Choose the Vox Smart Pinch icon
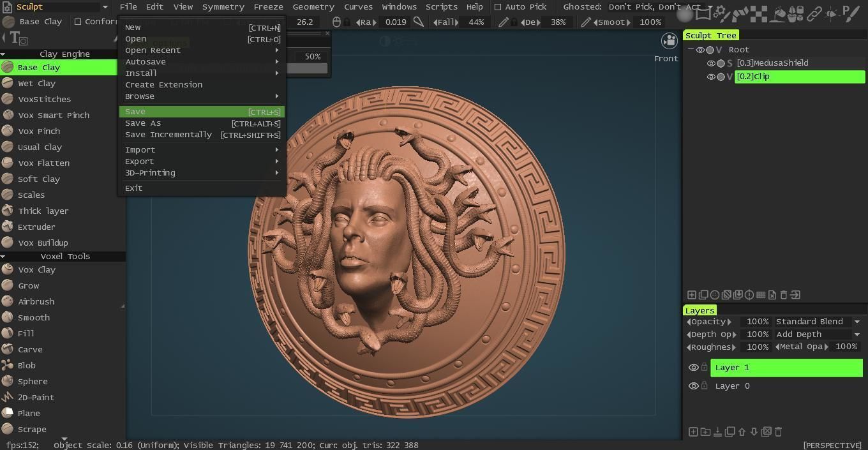Screen dimensions: 868x450 click(x=8, y=115)
